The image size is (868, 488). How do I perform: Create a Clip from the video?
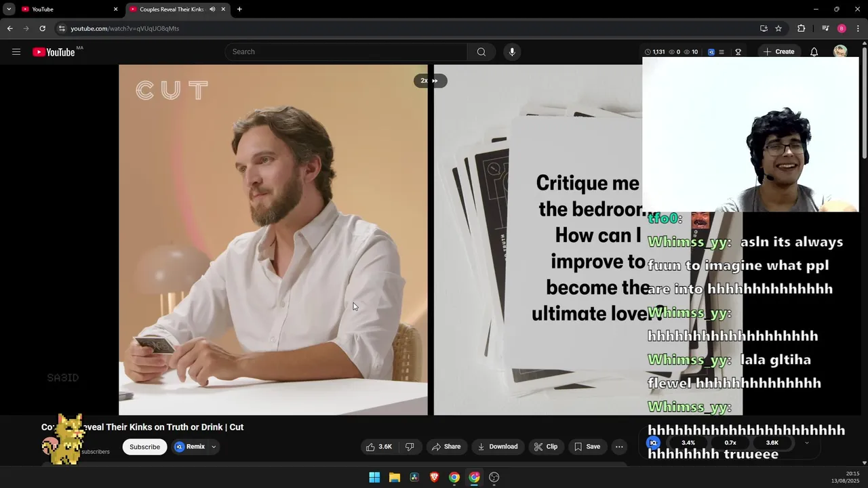(546, 447)
